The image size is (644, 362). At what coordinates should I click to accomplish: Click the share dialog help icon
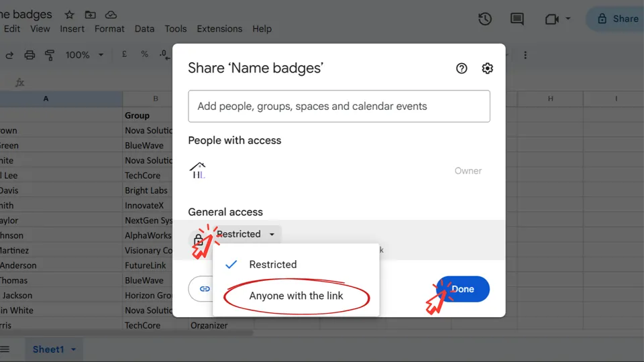pos(462,68)
